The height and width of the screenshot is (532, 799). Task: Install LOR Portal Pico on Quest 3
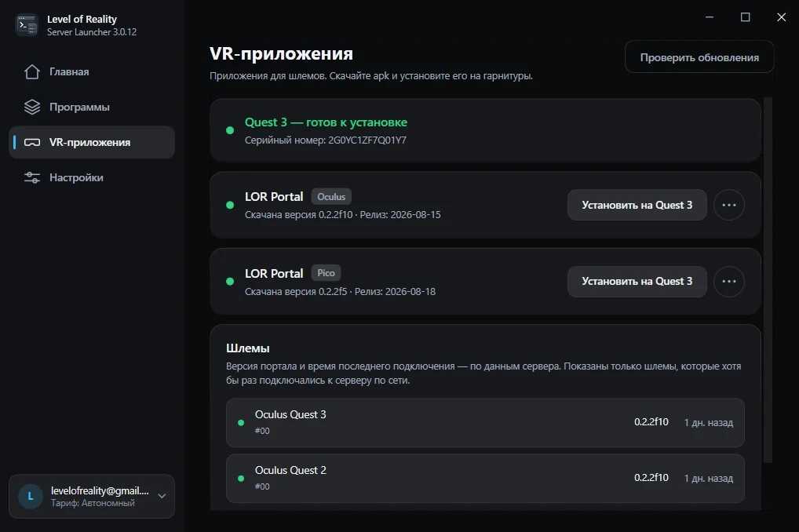(x=637, y=281)
